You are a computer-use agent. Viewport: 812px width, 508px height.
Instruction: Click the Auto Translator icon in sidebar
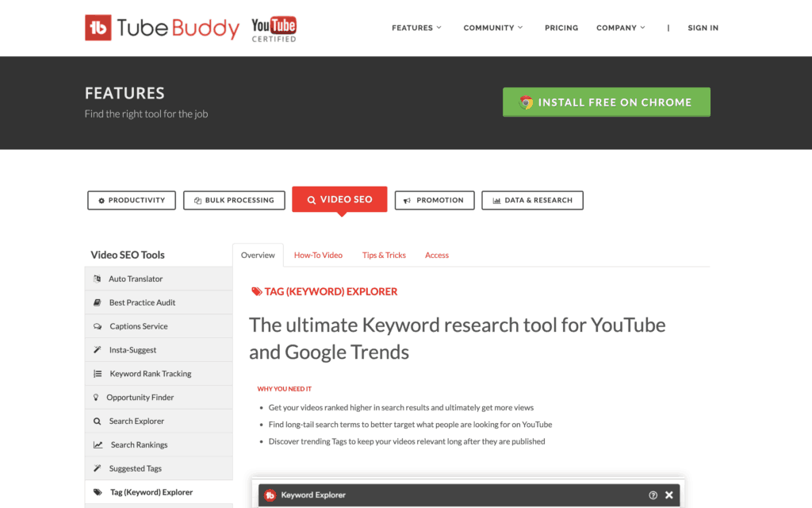98,279
